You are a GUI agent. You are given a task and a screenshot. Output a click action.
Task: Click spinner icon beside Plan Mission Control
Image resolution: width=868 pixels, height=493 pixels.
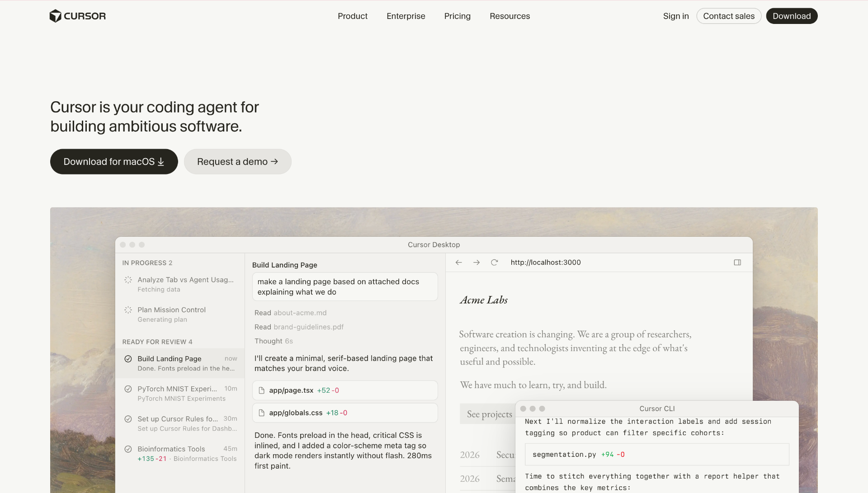pos(128,310)
